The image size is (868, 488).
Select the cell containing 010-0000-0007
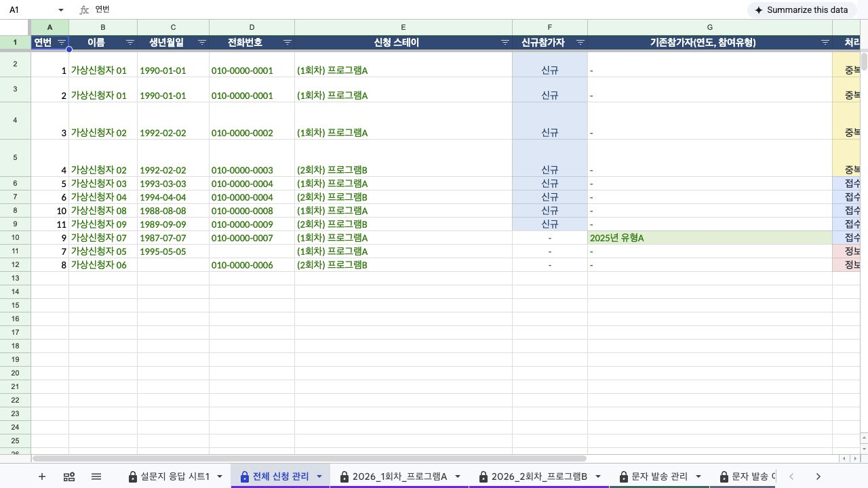pos(252,238)
